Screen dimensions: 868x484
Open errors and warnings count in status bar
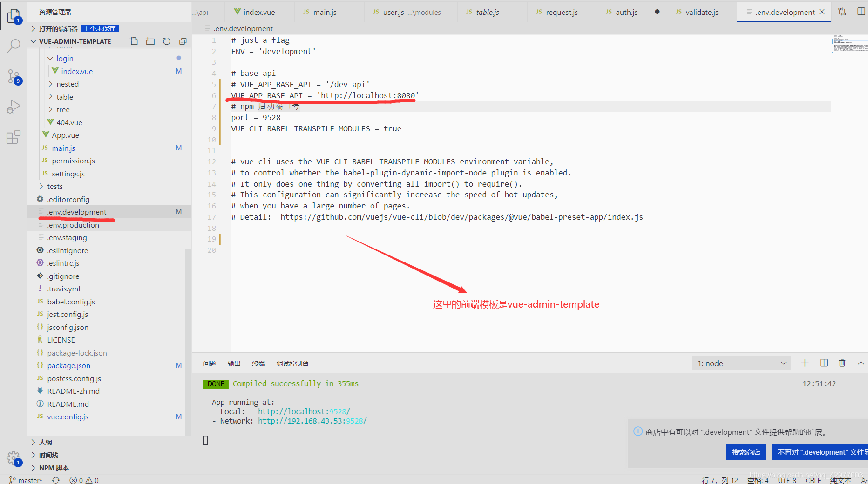pyautogui.click(x=84, y=480)
